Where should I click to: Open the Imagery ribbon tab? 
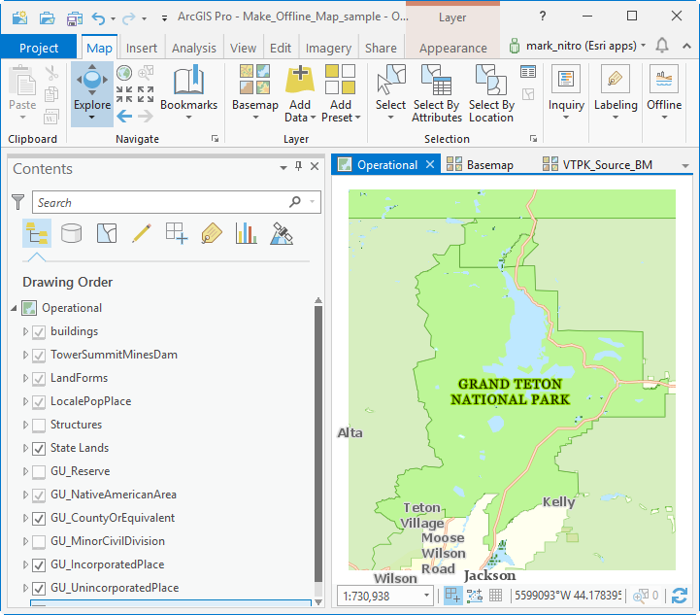328,48
